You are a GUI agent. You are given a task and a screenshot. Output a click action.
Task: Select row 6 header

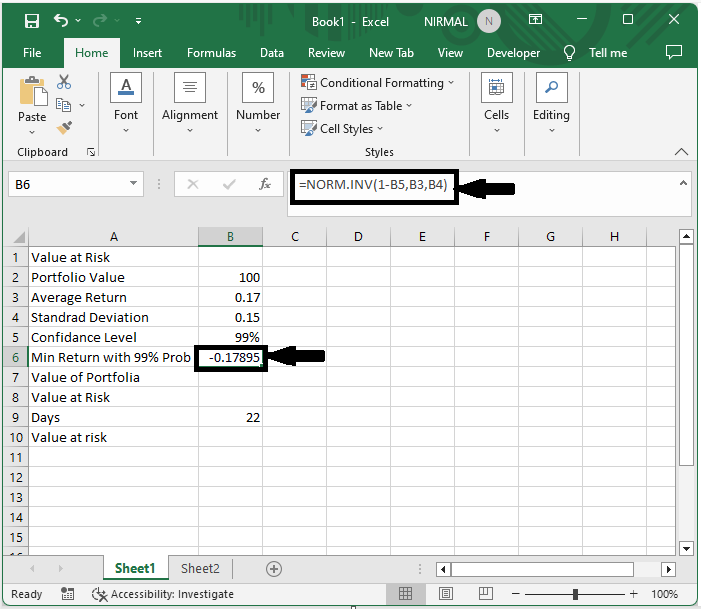pyautogui.click(x=16, y=357)
